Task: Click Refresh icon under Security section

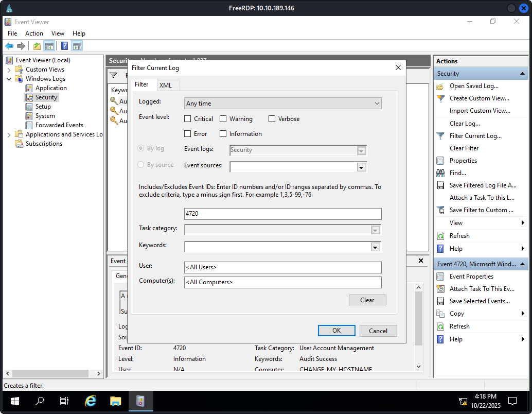Action: 440,236
